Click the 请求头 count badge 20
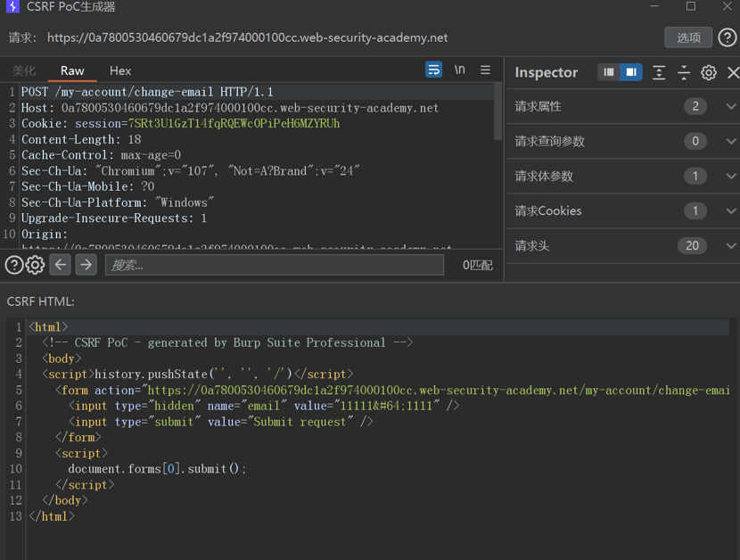740x560 pixels. 692,245
